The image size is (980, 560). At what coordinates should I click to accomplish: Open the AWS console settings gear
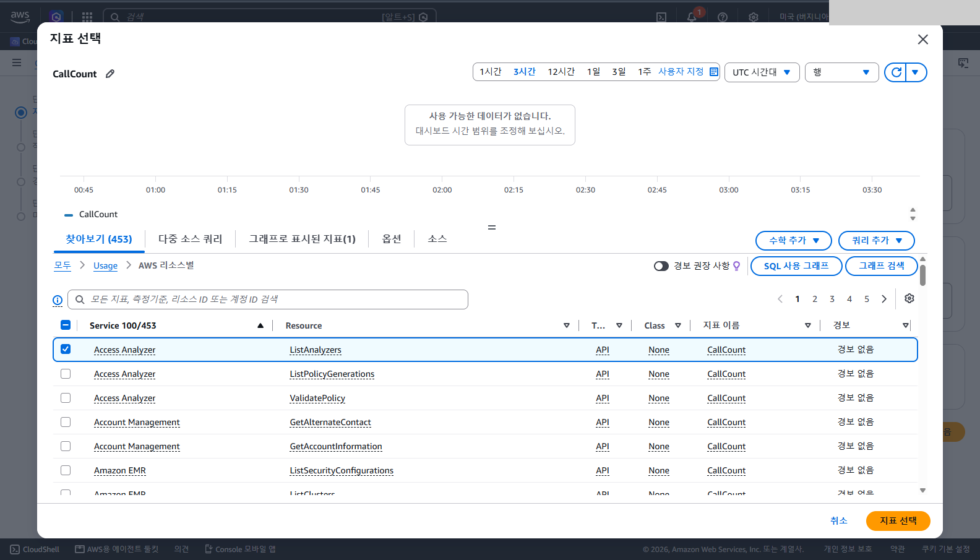(754, 17)
